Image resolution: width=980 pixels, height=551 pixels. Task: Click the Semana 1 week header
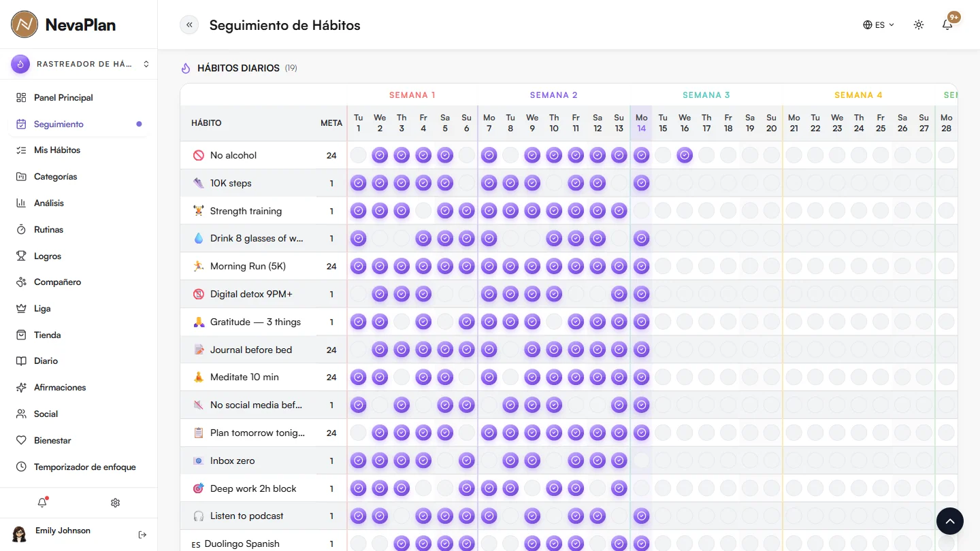[412, 95]
